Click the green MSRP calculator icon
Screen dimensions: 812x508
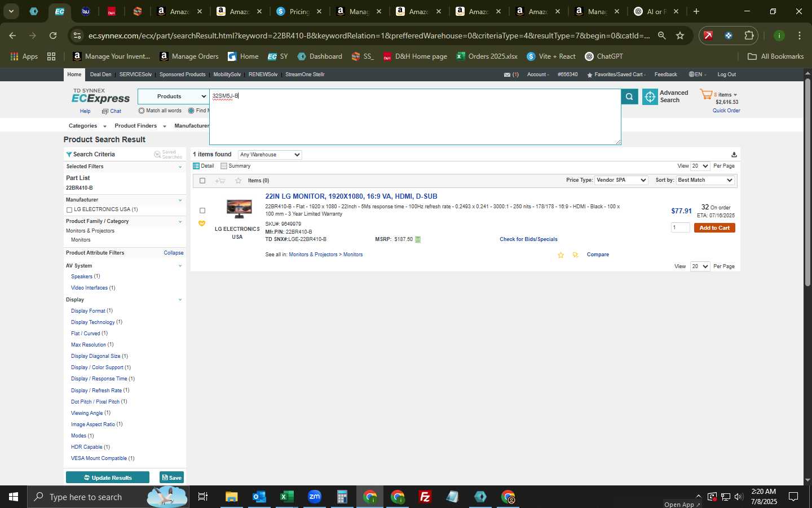(418, 239)
